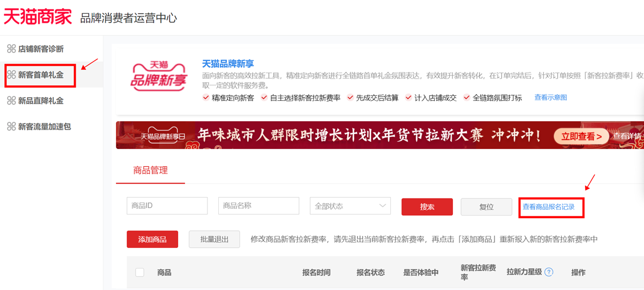This screenshot has width=644, height=290.
Task: Click the 精准定向新客 feature label
Action: [x=233, y=98]
